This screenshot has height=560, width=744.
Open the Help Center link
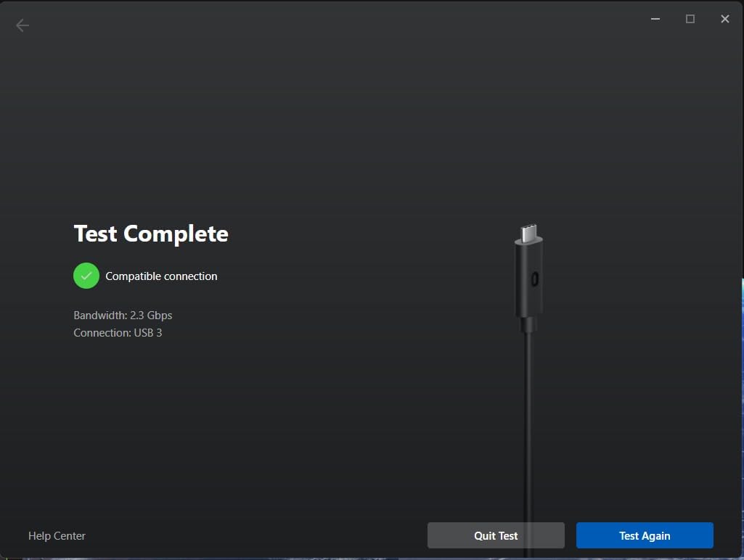(57, 536)
